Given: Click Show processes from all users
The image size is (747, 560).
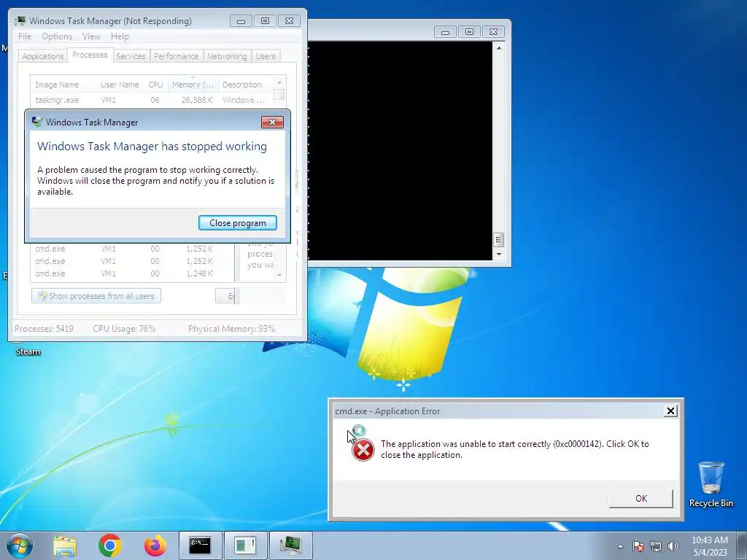Looking at the screenshot, I should (x=96, y=296).
